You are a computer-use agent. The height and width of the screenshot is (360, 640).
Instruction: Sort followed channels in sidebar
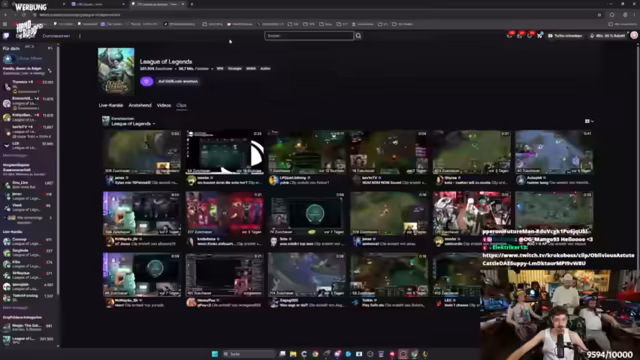[x=50, y=71]
